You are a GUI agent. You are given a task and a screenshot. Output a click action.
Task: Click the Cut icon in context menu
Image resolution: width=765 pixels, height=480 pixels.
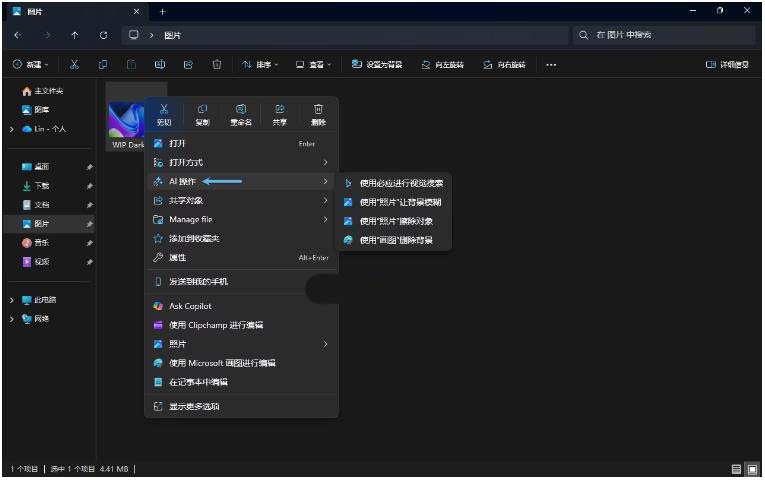pos(164,109)
